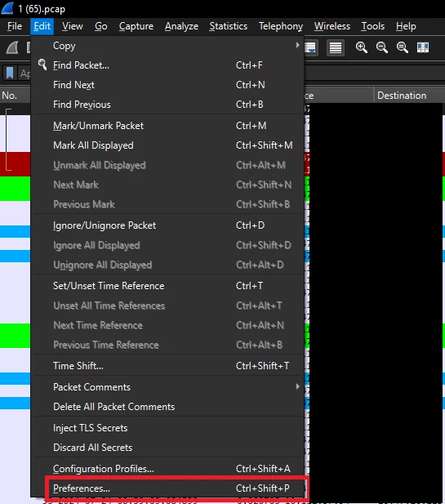Click Previous Mark entry

coord(167,204)
